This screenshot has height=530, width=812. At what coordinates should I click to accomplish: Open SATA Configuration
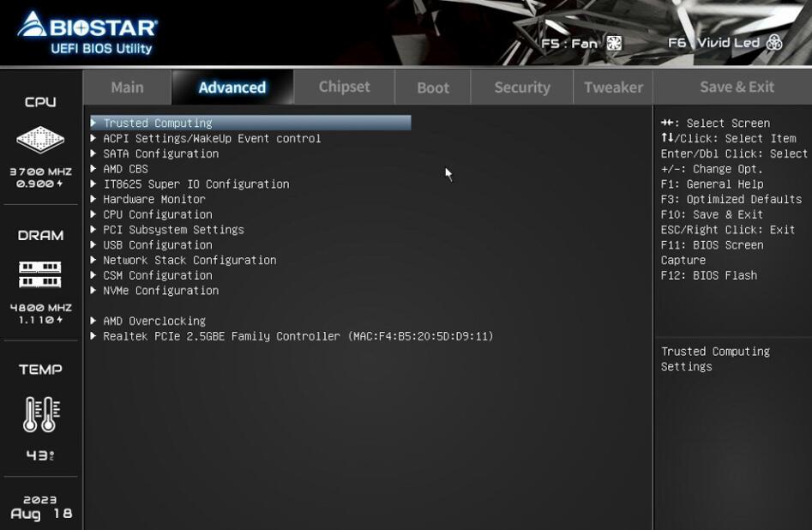pyautogui.click(x=160, y=154)
